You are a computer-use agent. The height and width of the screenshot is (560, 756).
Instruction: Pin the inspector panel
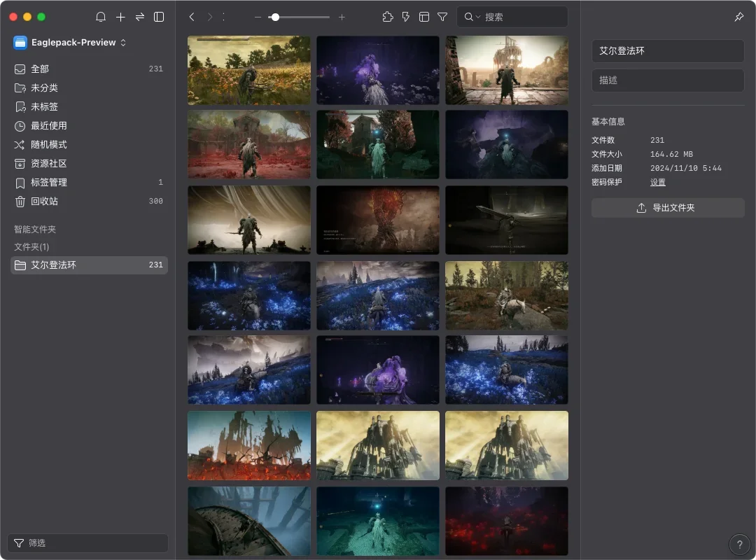[739, 17]
